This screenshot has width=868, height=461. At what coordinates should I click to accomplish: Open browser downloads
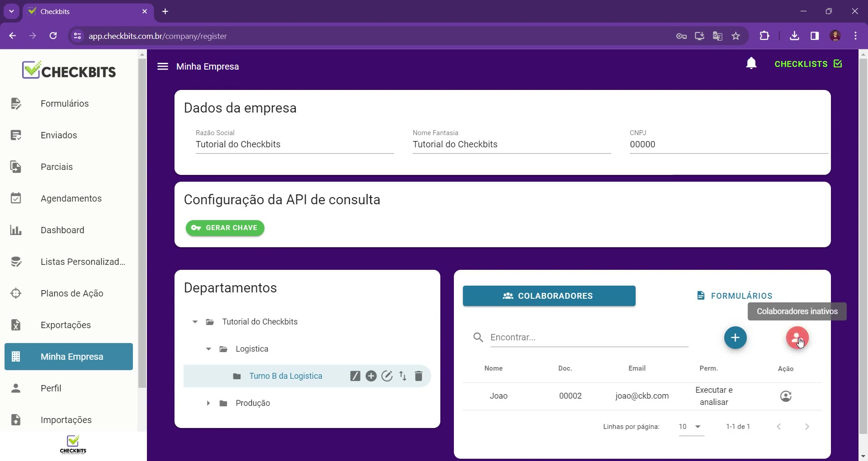[794, 36]
